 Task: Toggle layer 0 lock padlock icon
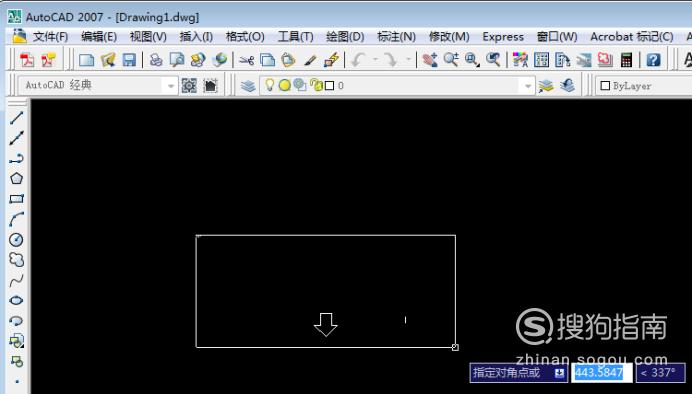coord(316,85)
